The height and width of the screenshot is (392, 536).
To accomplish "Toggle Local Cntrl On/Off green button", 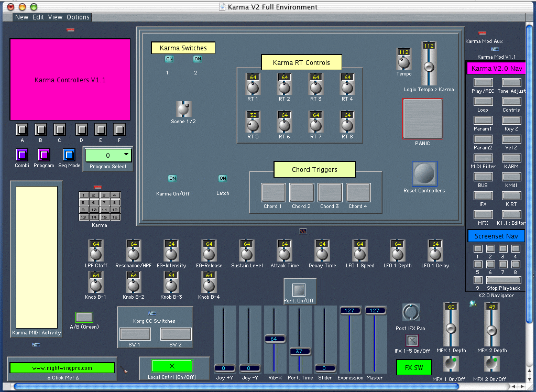I will point(172,366).
